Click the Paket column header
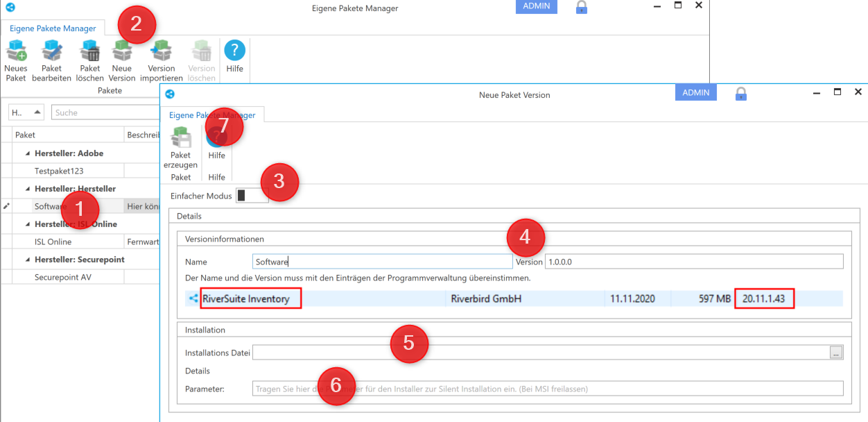The height and width of the screenshot is (422, 868). (68, 135)
